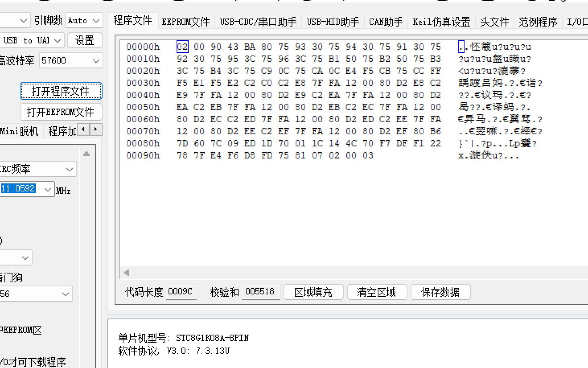Screen dimensions: 588x368
Task: Click address label 00050h
Action: point(143,107)
